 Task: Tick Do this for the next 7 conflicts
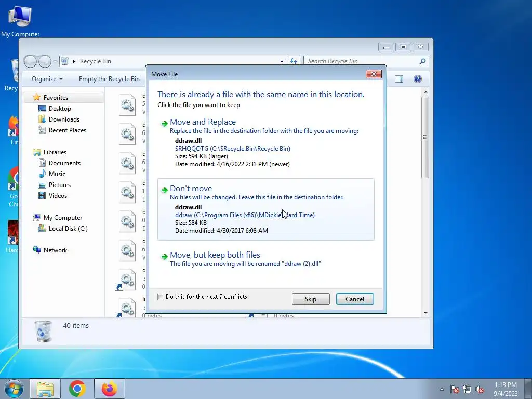coord(161,297)
